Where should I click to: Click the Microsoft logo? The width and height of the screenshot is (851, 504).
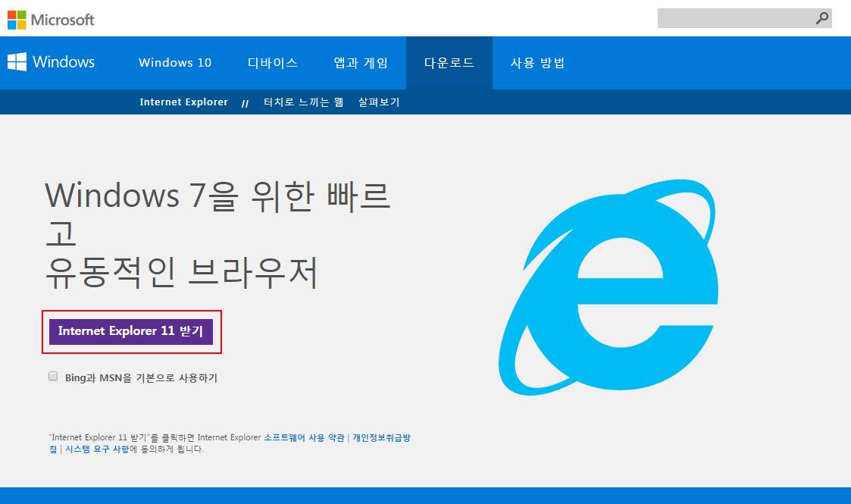coord(51,20)
